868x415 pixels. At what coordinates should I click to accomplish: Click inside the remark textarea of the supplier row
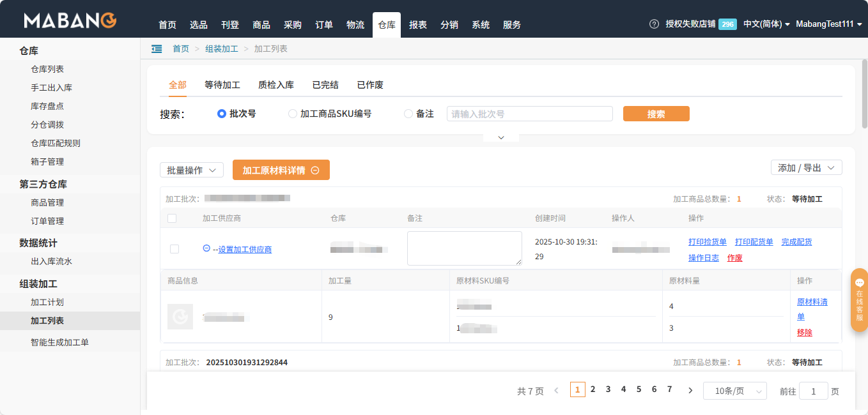click(x=464, y=248)
